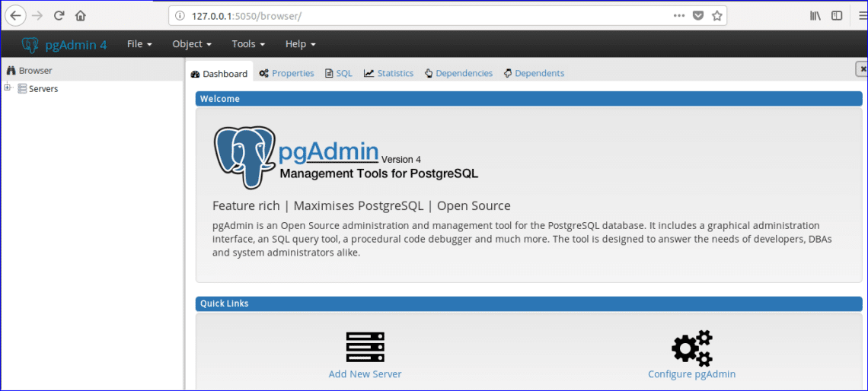Click the browser Forward arrow
The width and height of the screenshot is (868, 391).
click(x=37, y=15)
